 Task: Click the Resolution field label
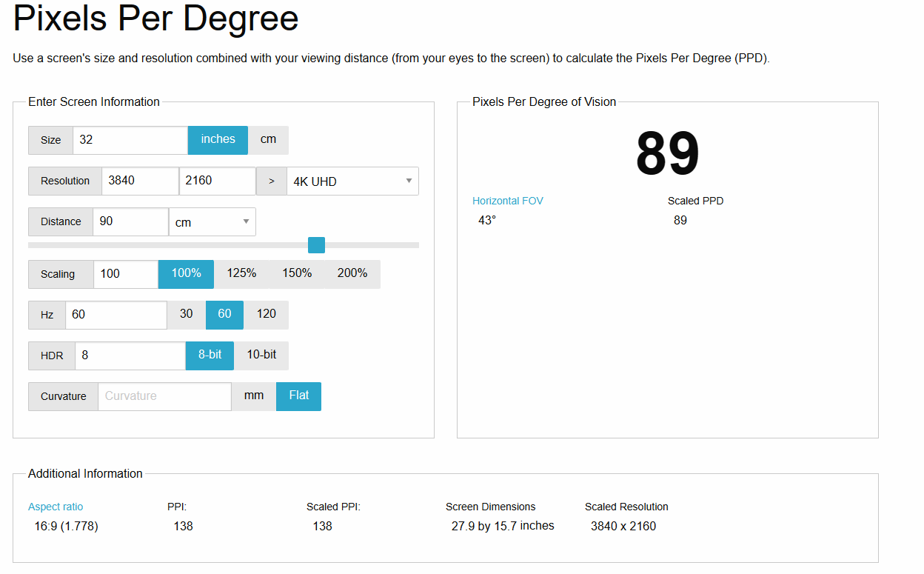click(x=65, y=181)
